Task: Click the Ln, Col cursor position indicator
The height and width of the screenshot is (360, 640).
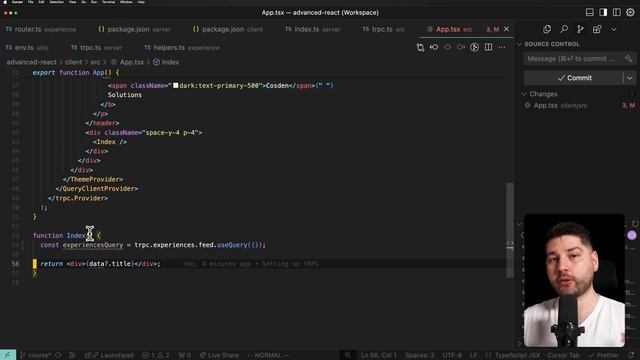Action: tap(378, 355)
